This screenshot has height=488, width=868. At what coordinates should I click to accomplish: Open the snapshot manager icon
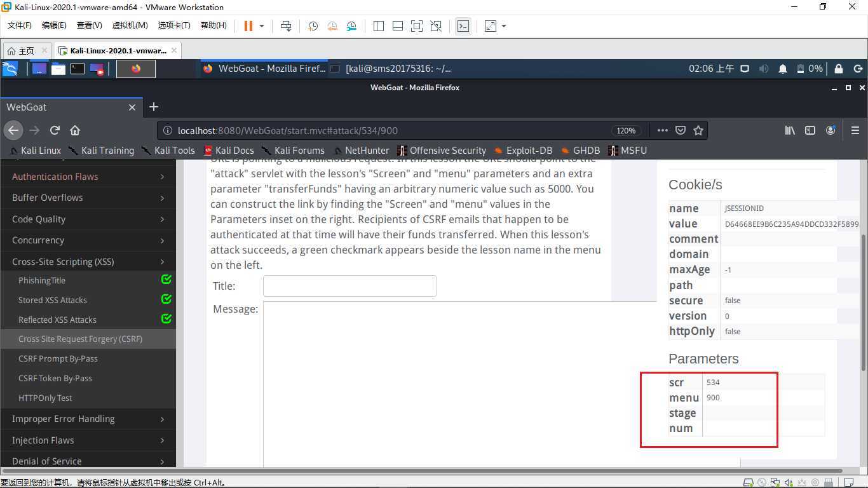pos(352,26)
